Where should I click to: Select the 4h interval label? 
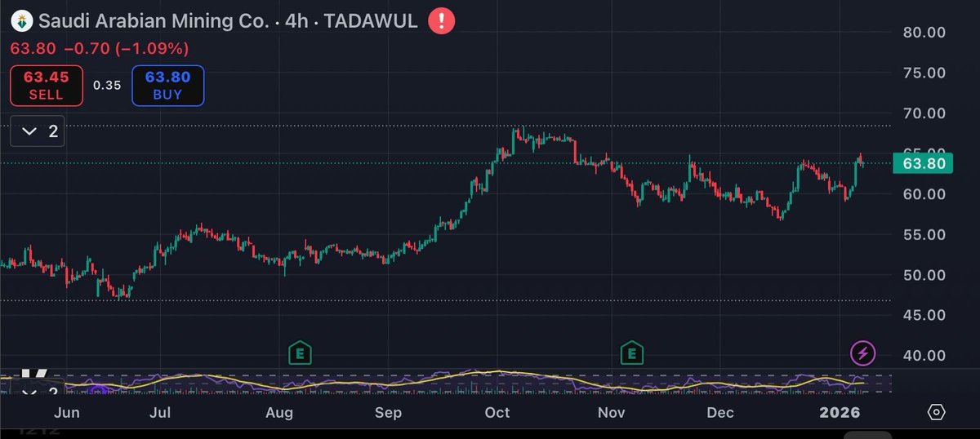[296, 22]
